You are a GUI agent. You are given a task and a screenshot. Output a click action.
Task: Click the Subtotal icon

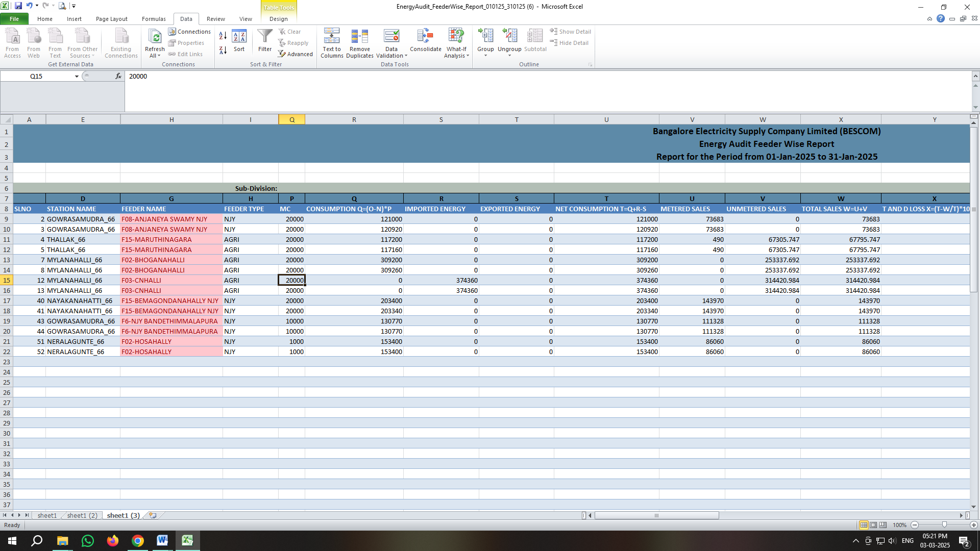535,41
